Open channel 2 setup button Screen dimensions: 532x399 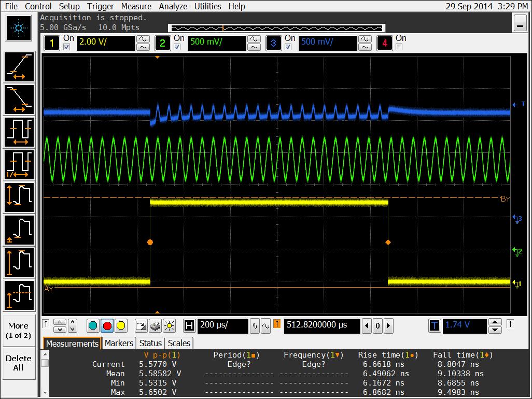pos(162,43)
